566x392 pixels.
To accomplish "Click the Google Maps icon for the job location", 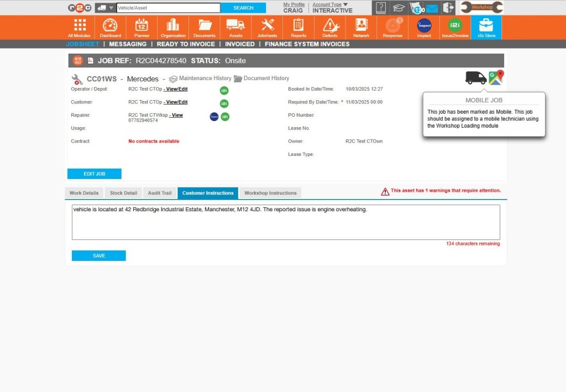I will click(496, 77).
